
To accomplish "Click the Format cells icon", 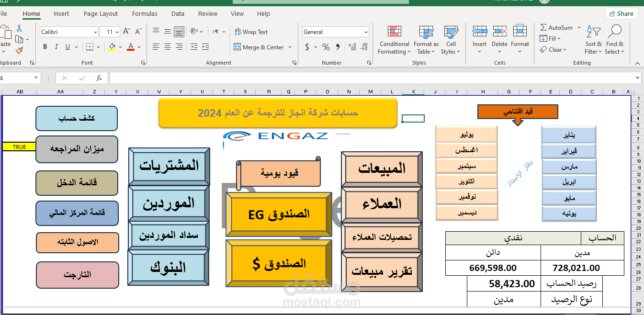I will pos(520,32).
